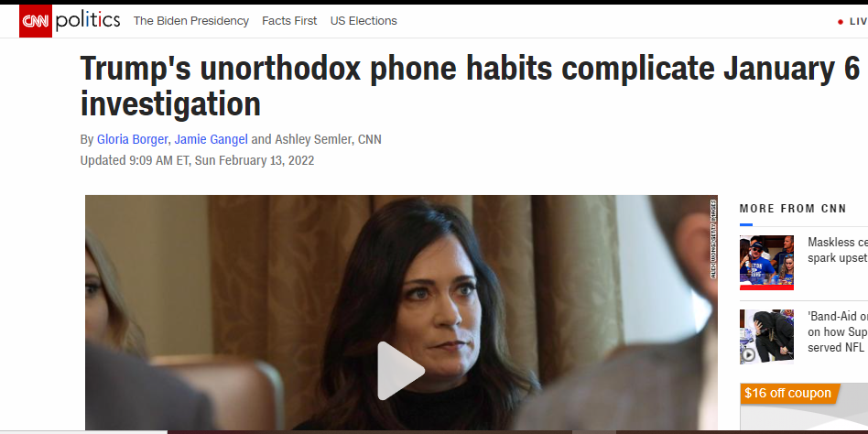The width and height of the screenshot is (868, 434).
Task: Open US Elections nav link
Action: click(x=363, y=21)
